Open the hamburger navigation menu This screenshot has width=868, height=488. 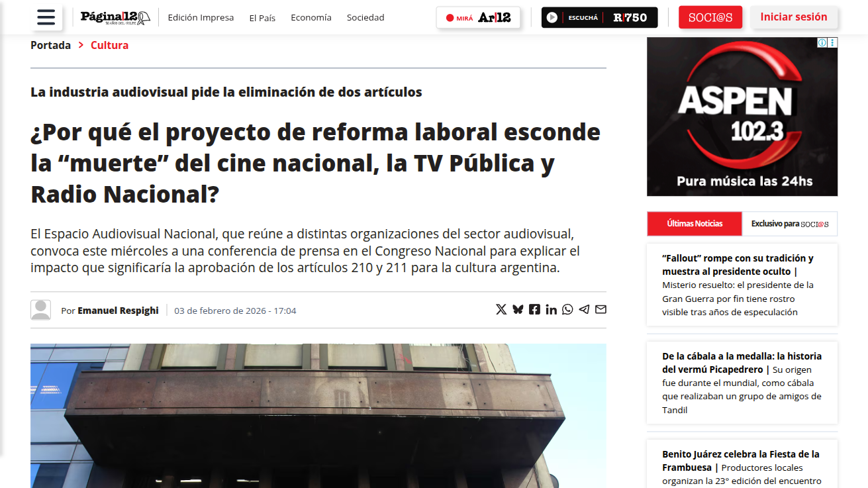(x=46, y=17)
